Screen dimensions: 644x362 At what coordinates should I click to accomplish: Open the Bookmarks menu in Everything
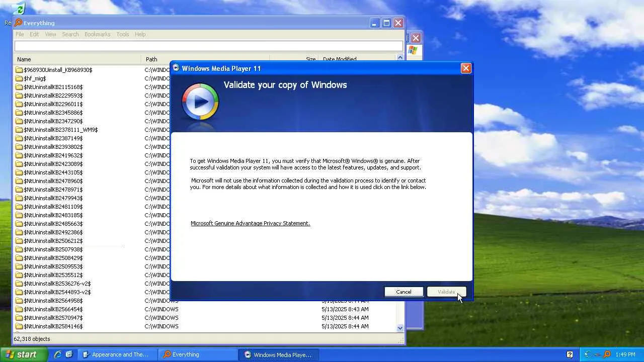(97, 34)
